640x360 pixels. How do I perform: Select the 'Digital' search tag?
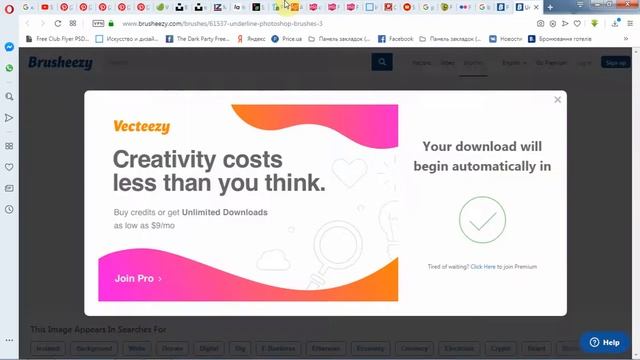209,349
